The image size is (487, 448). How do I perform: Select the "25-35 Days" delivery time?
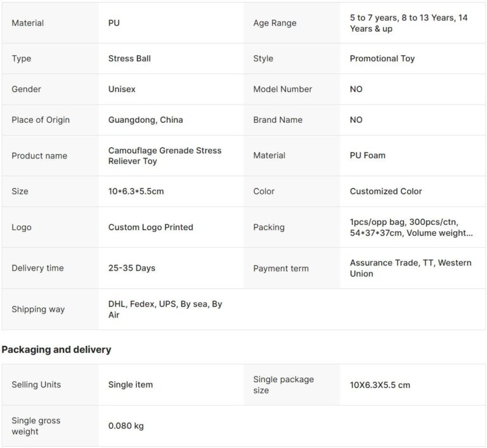[x=131, y=268]
